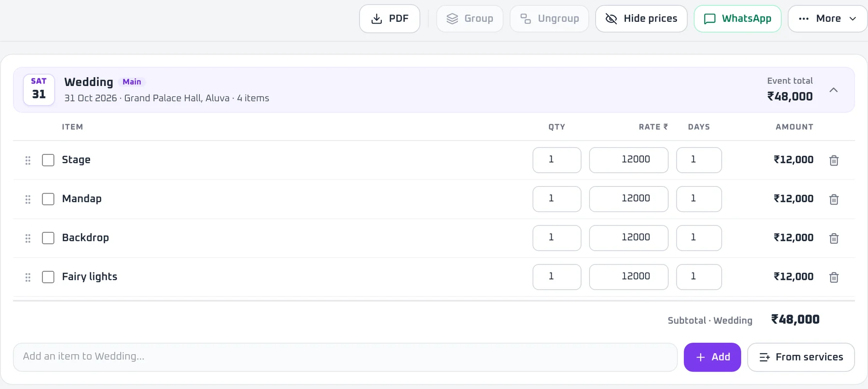The height and width of the screenshot is (389, 868).
Task: Click the Group button
Action: pyautogui.click(x=470, y=19)
